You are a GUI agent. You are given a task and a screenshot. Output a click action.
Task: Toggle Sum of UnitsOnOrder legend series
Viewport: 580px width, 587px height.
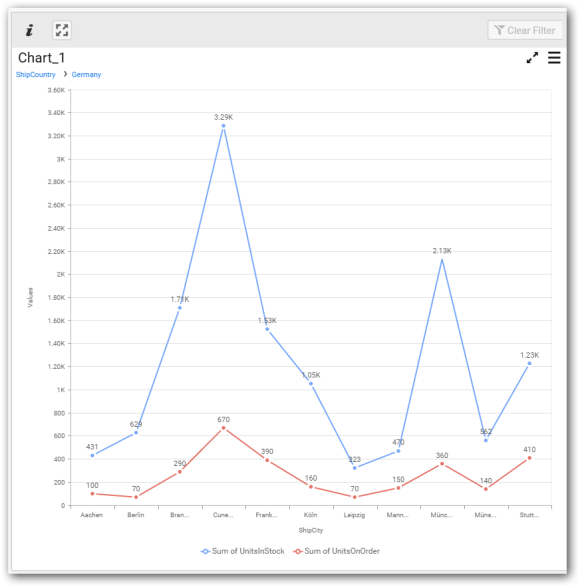336,551
